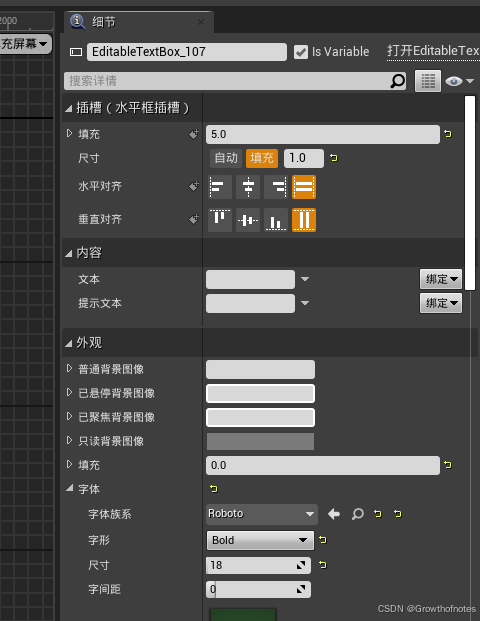Open the 打开EditableTex source link

[x=433, y=51]
